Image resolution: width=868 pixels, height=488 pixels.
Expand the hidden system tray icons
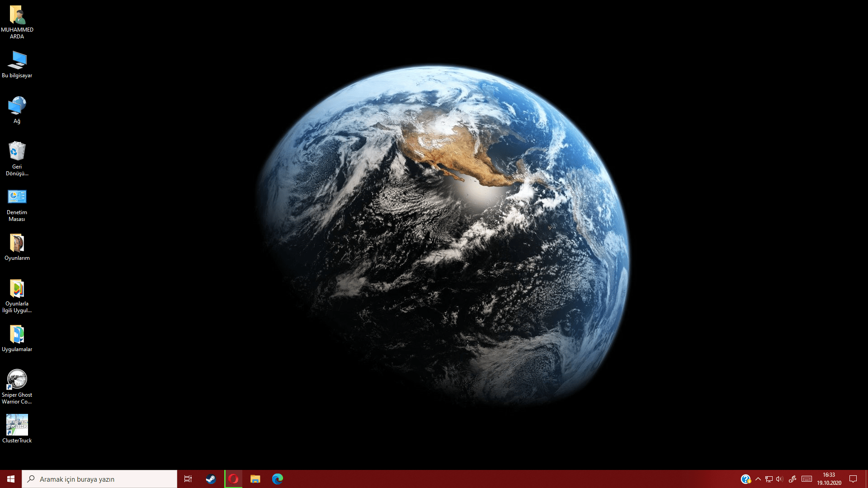[758, 479]
